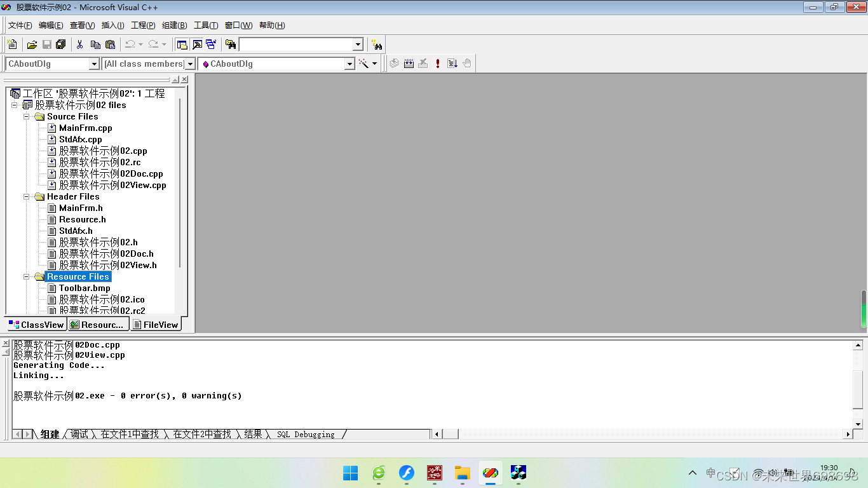
Task: Click the Open file toolbar icon
Action: (x=32, y=44)
